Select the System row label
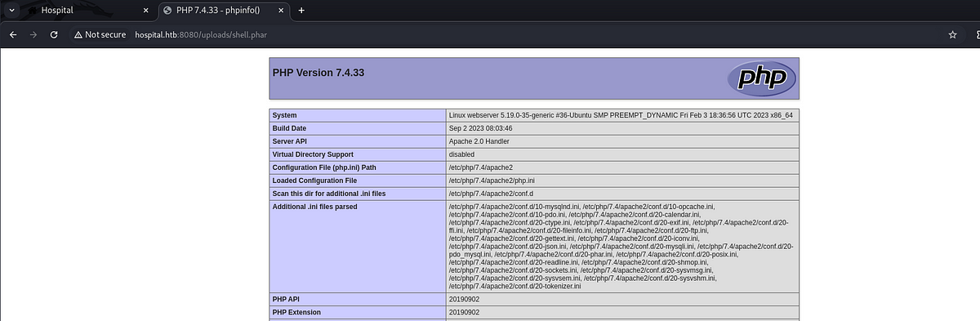 click(x=357, y=115)
